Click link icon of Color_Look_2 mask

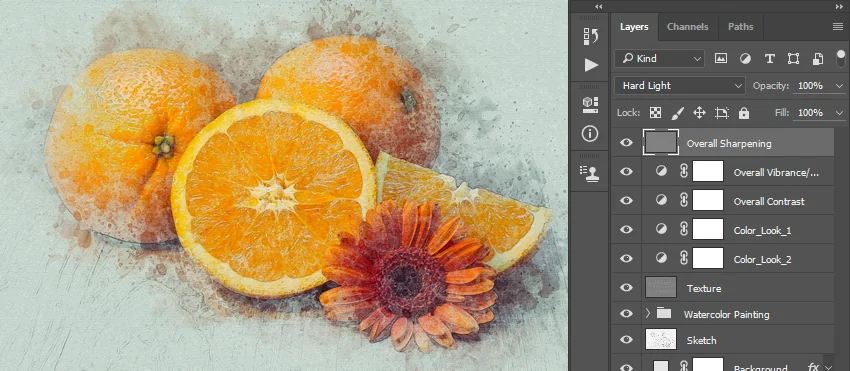[x=684, y=258]
